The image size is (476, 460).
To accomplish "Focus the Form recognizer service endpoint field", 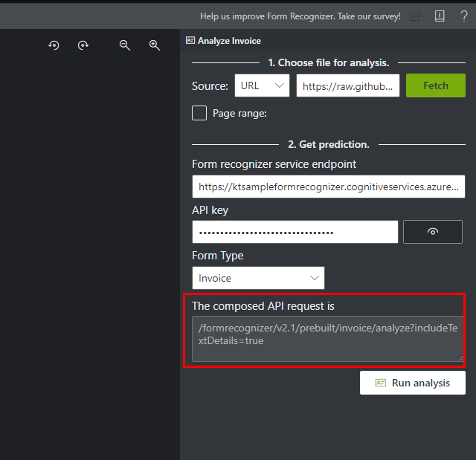I will pyautogui.click(x=327, y=187).
